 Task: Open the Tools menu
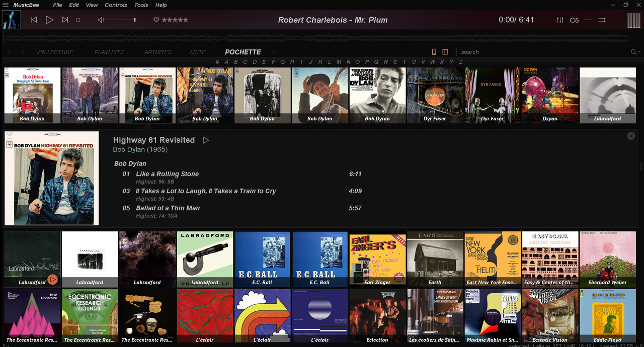(141, 5)
